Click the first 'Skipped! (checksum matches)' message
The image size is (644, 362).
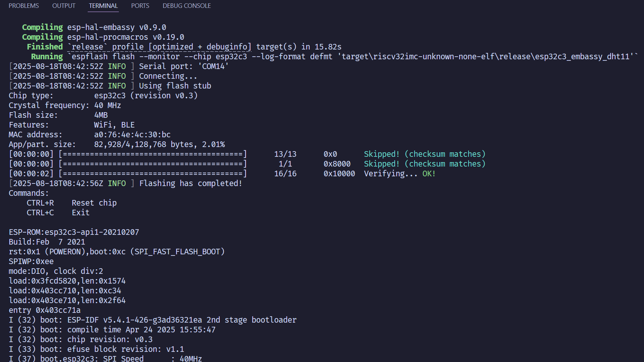pyautogui.click(x=424, y=154)
